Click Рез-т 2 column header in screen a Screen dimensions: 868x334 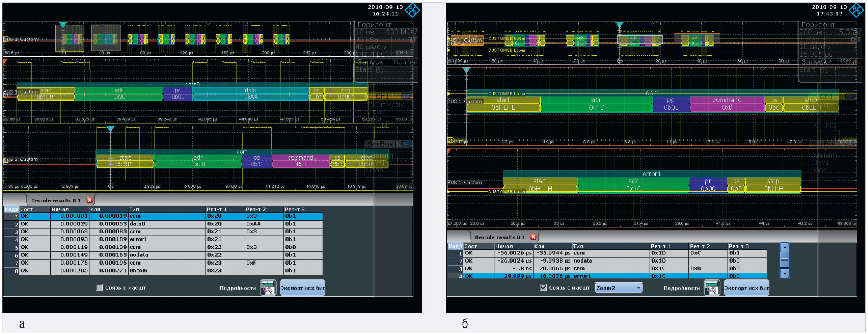(x=264, y=209)
